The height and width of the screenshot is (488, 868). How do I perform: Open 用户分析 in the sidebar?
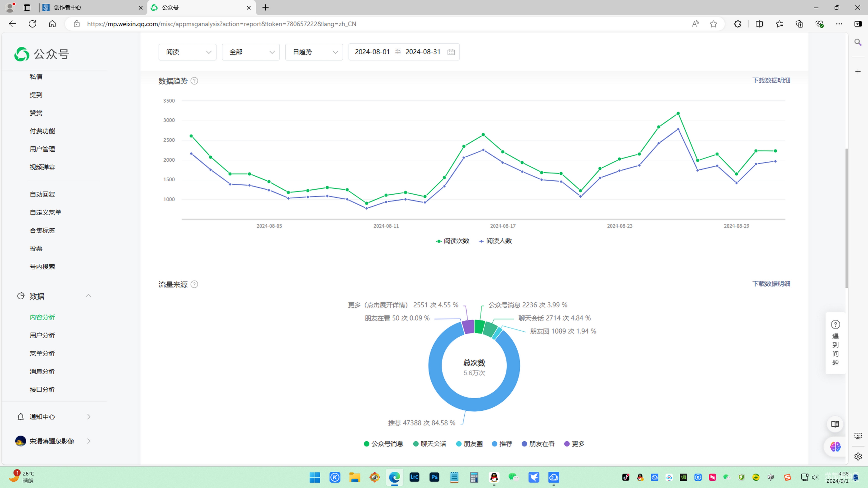click(42, 336)
